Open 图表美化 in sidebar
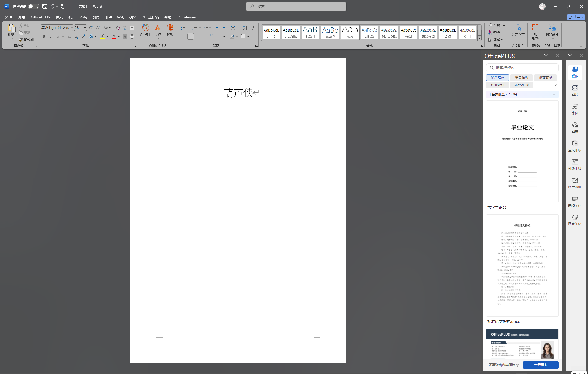Screen dimensions: 588x374 [x=575, y=220]
